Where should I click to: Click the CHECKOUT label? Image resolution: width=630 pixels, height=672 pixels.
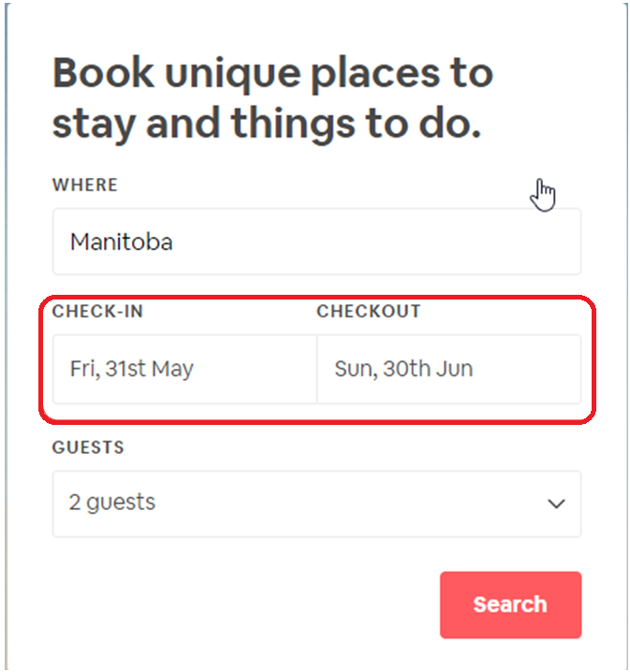369,311
